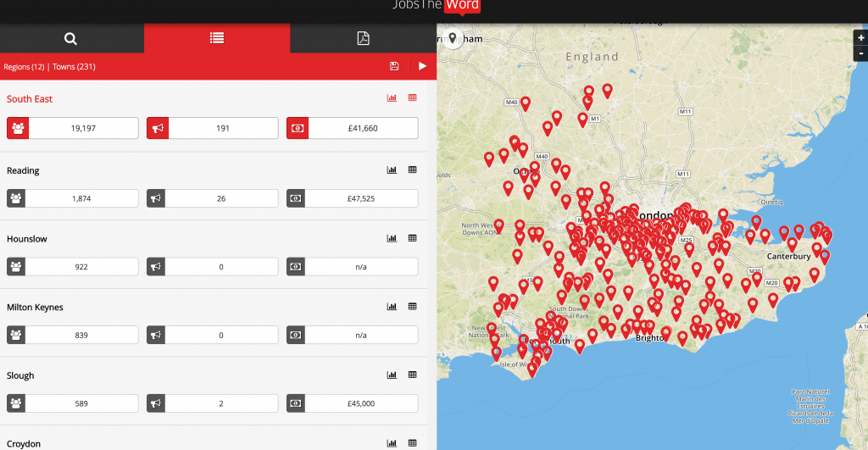
Task: Click the Hounslow salary money icon
Action: point(296,267)
